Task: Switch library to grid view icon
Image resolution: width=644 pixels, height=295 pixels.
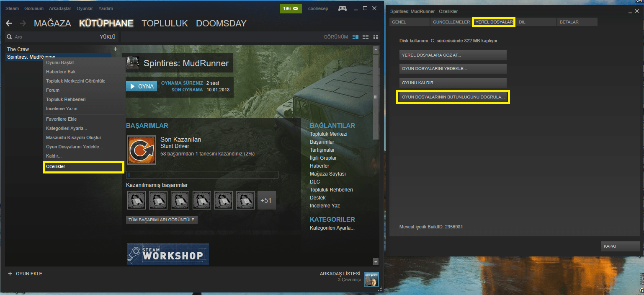Action: pyautogui.click(x=376, y=37)
